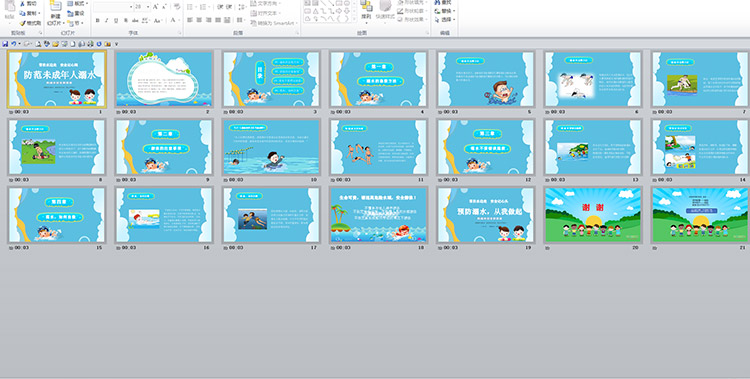Click the Decrease Indent icon
Viewport: 750px width, 379px height.
220,7
